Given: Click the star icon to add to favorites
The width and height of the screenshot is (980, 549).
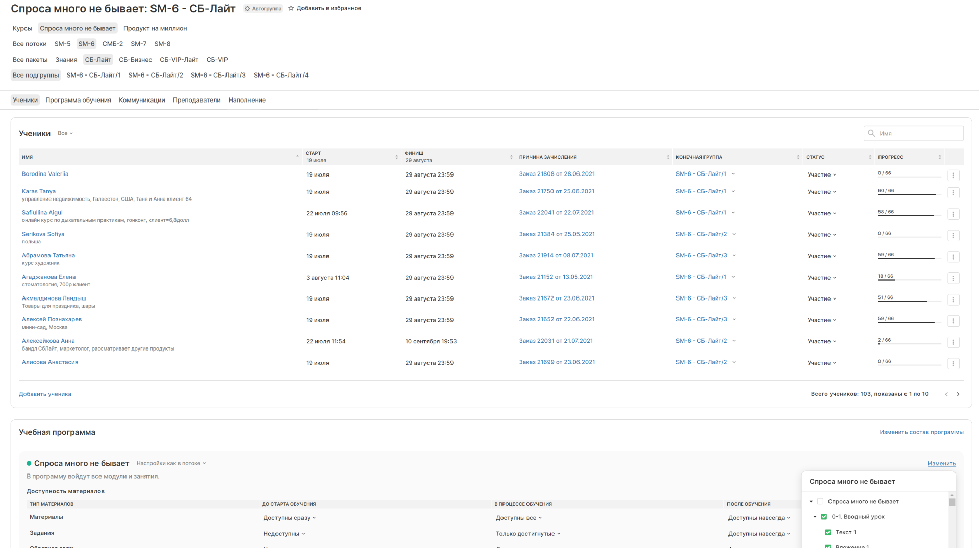Looking at the screenshot, I should [291, 8].
